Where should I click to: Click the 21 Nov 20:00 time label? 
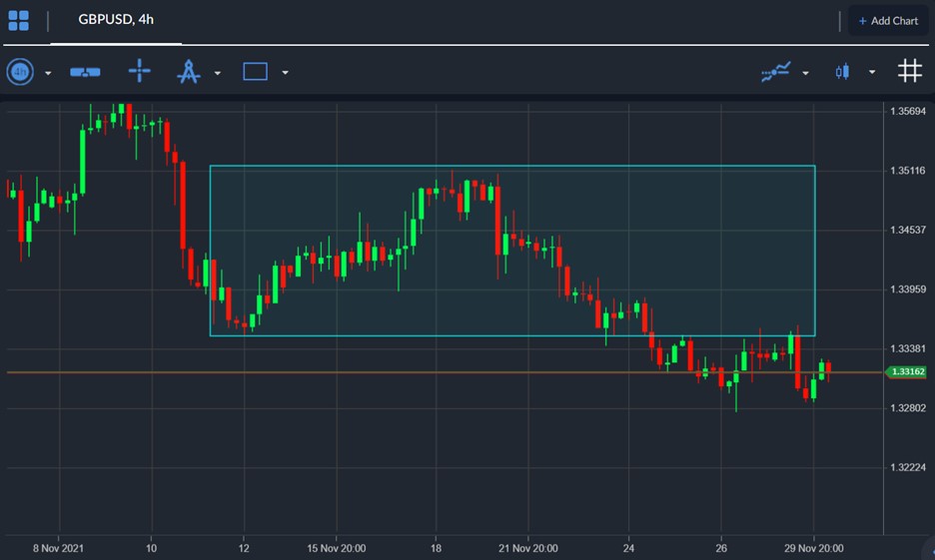click(x=528, y=548)
